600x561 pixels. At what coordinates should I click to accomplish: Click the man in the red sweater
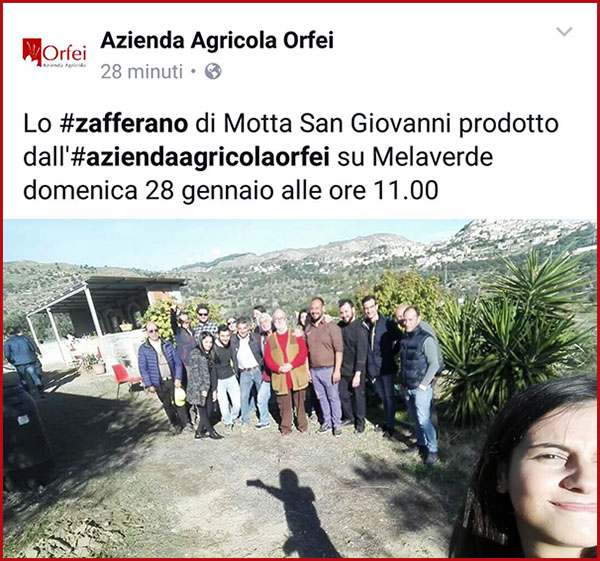287,370
